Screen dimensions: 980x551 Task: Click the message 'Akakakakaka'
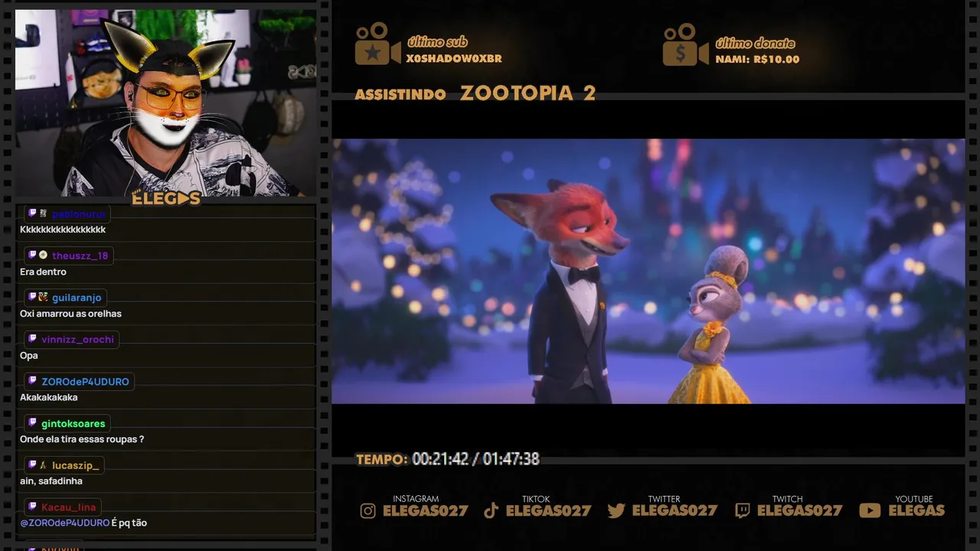(x=49, y=397)
